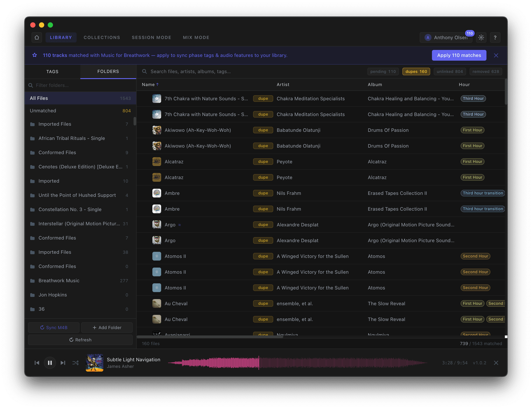Click the Refresh button
This screenshot has height=409, width=532.
click(80, 340)
